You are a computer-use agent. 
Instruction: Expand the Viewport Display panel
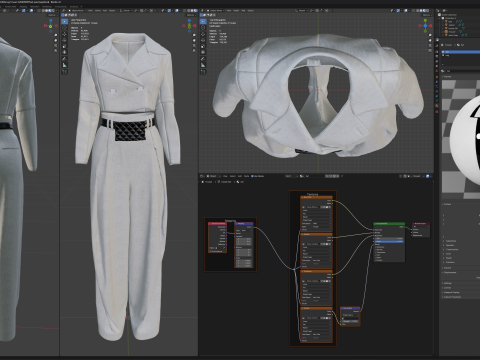tap(452, 292)
